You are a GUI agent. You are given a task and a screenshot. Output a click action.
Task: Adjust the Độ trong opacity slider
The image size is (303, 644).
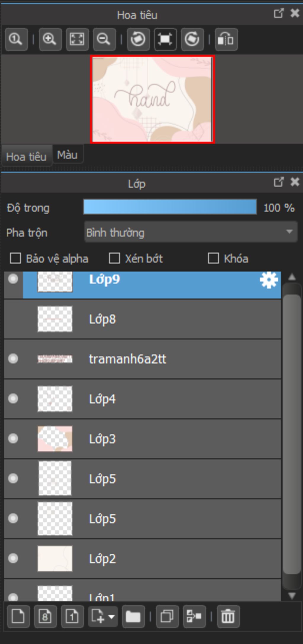[170, 207]
